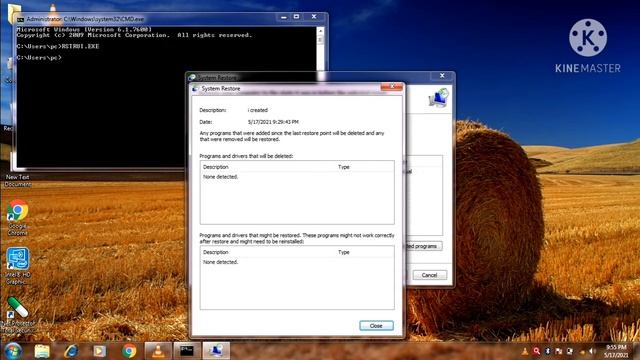This screenshot has width=640, height=360.
Task: Click the Close button in System Restore dialog
Action: (x=376, y=326)
